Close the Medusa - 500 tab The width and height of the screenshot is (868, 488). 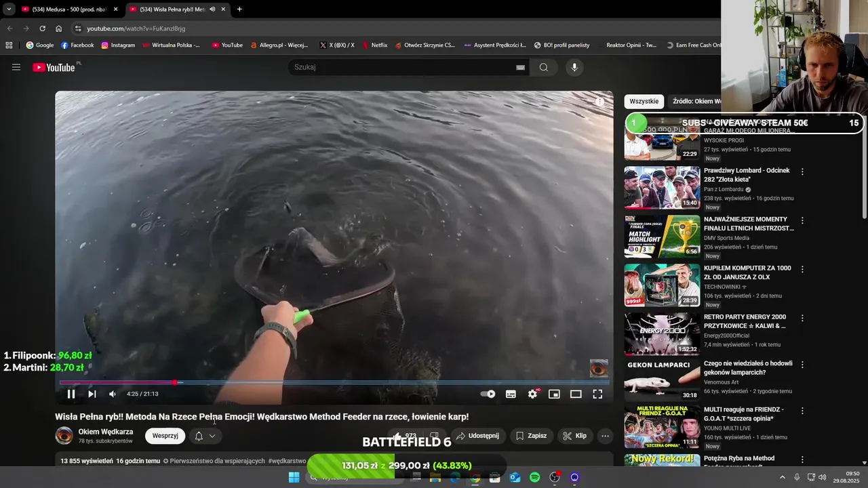[115, 9]
